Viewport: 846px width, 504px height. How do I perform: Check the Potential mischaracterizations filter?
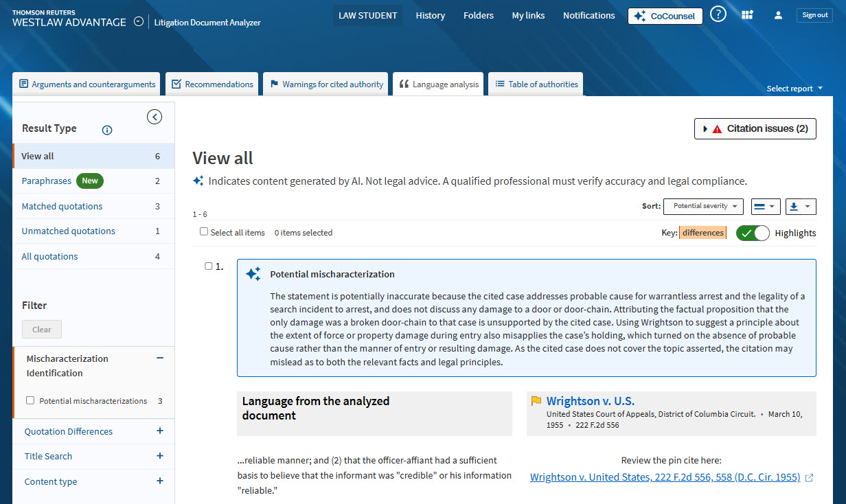(x=30, y=400)
